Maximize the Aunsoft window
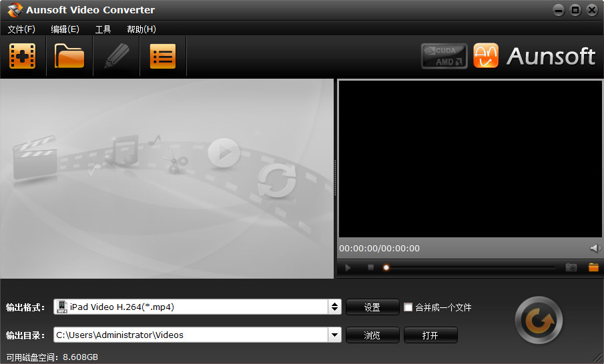Viewport: 604px width, 364px height. point(575,10)
